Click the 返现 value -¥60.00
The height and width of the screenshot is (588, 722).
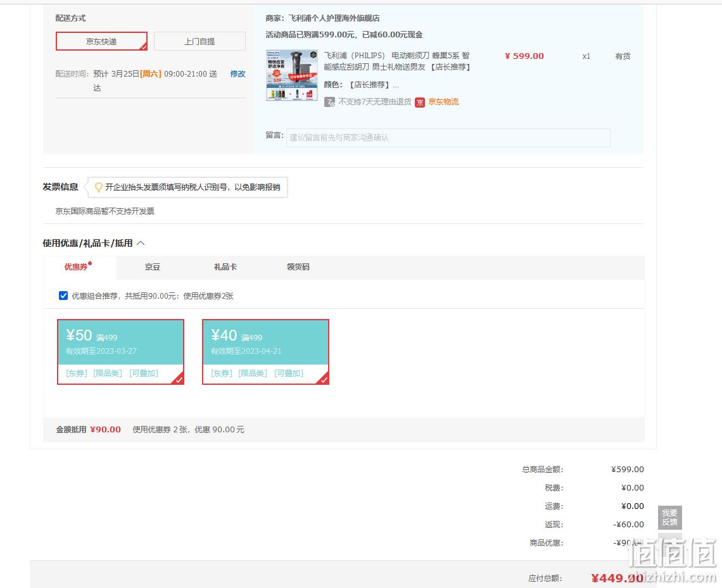click(628, 525)
